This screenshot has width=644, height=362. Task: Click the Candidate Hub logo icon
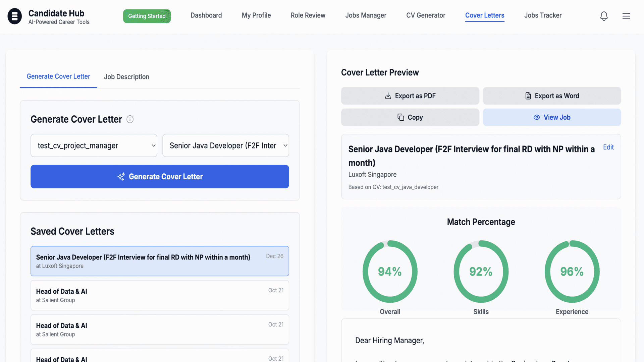[15, 16]
